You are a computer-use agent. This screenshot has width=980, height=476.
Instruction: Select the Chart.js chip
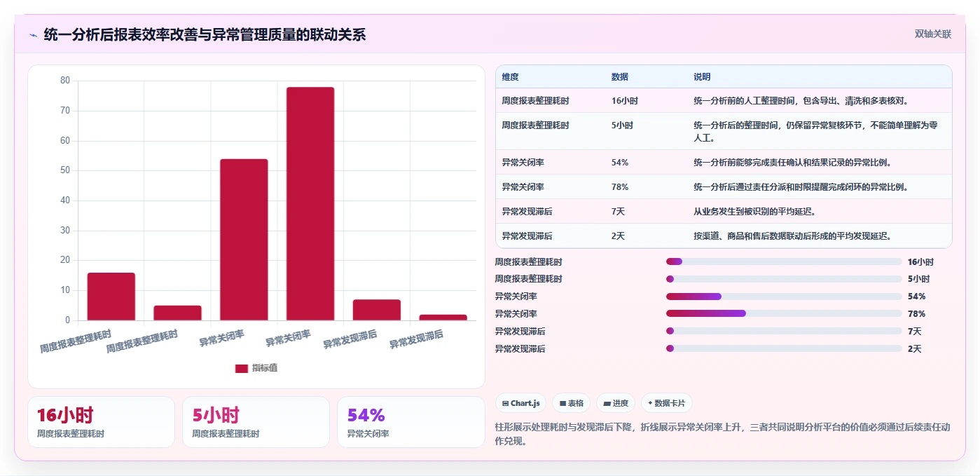[520, 403]
